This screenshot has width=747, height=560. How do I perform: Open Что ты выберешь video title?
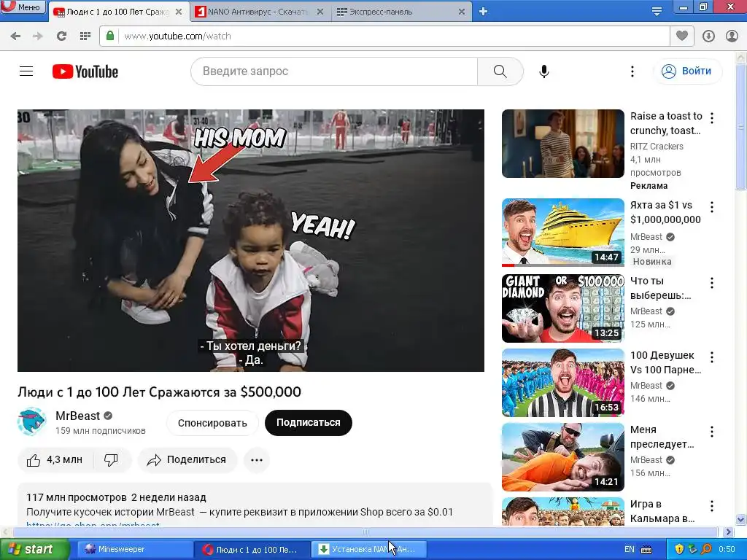point(660,288)
